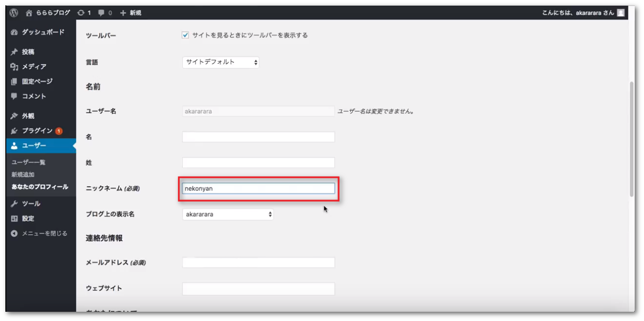Click the 名 input field

258,137
